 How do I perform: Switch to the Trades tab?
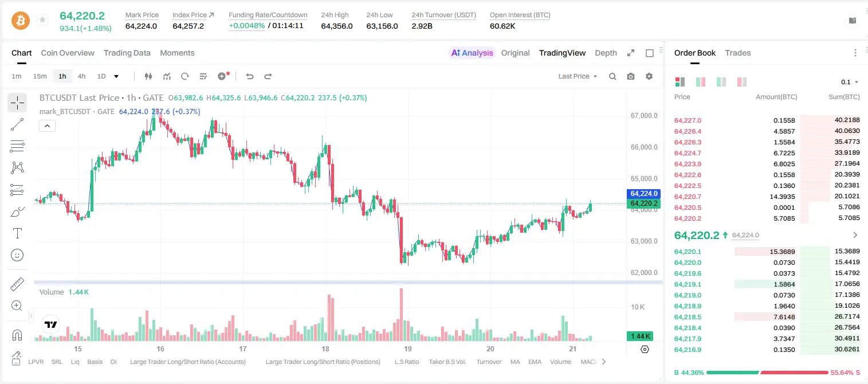click(738, 53)
